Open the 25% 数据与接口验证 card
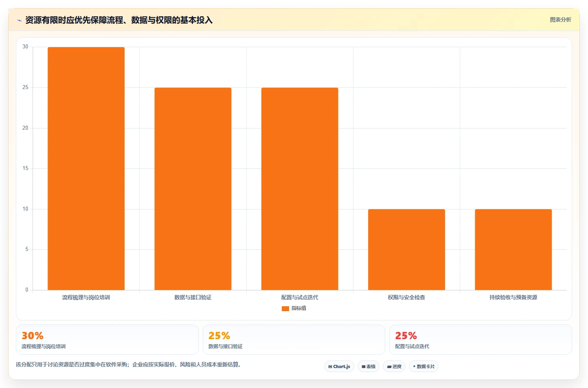 point(294,340)
